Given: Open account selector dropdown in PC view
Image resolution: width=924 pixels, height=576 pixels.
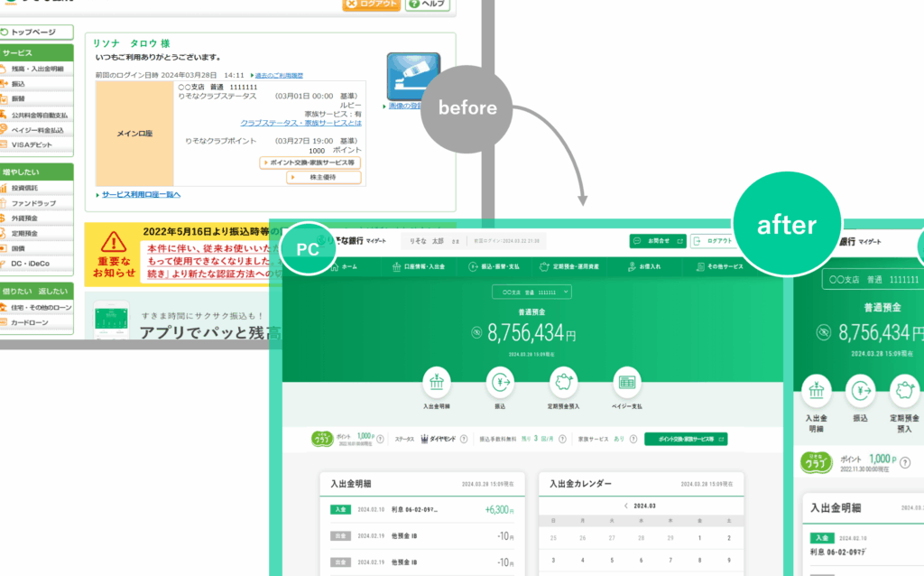Looking at the screenshot, I should (531, 292).
